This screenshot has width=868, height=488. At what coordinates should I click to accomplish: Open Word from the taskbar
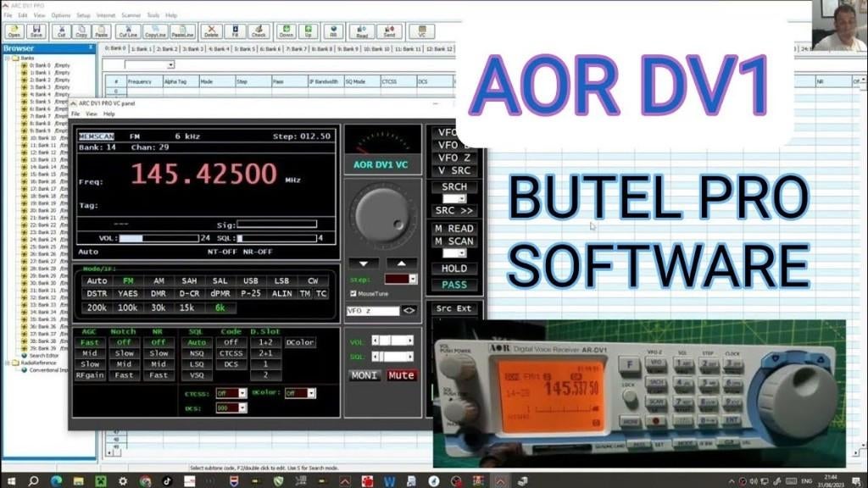(x=389, y=481)
